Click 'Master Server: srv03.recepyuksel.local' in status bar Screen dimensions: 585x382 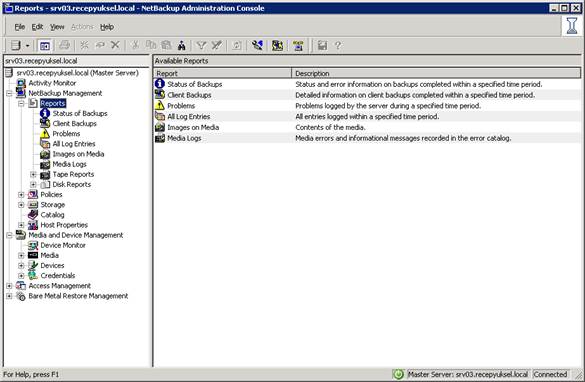click(x=468, y=374)
